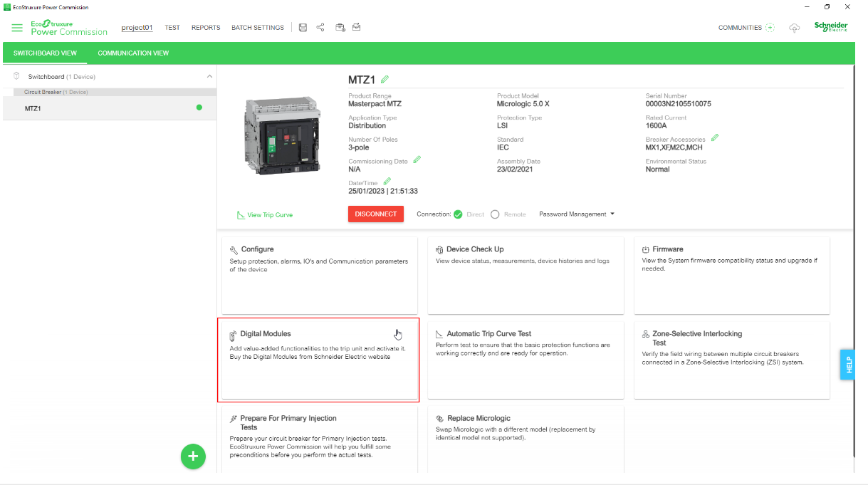Viewport: 868px width, 485px height.
Task: Open Zone-Selective Interlocking Test card
Action: (732, 360)
